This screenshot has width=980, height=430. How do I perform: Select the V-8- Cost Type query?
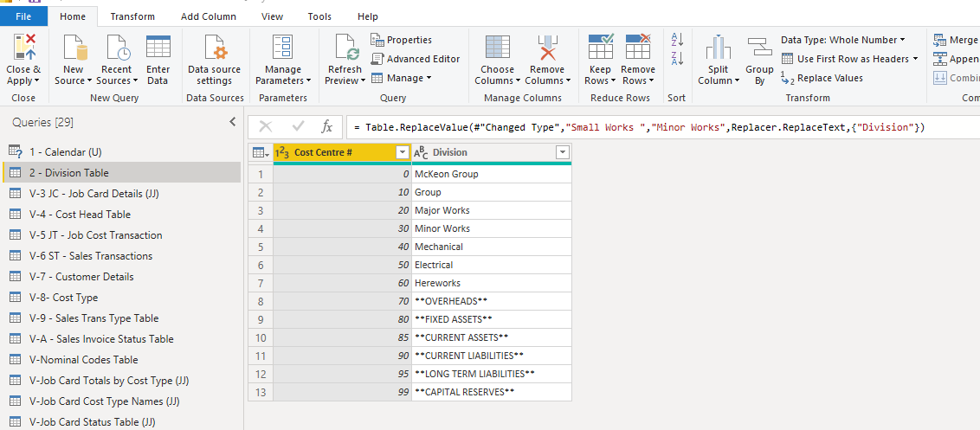coord(121,298)
